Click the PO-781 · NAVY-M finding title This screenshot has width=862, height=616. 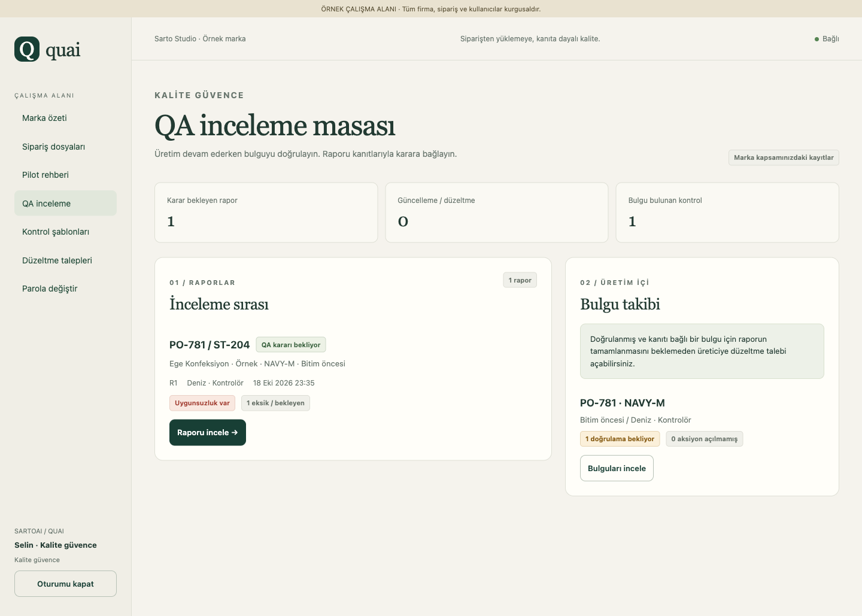pyautogui.click(x=623, y=403)
